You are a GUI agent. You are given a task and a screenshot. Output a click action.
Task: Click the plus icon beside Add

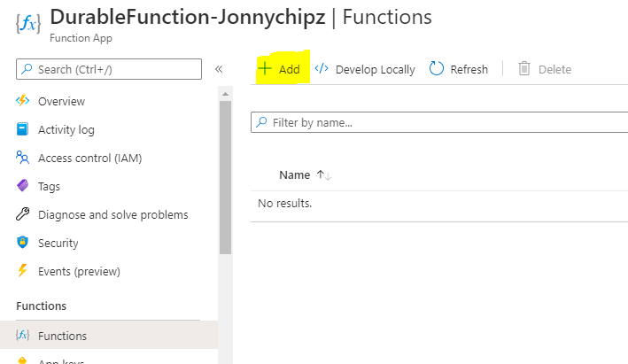coord(264,69)
